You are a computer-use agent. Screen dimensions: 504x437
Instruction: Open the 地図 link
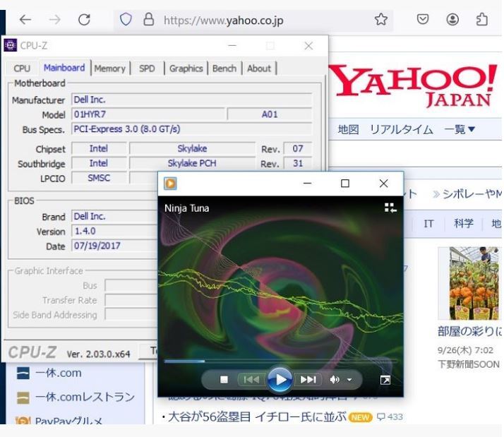(x=348, y=129)
